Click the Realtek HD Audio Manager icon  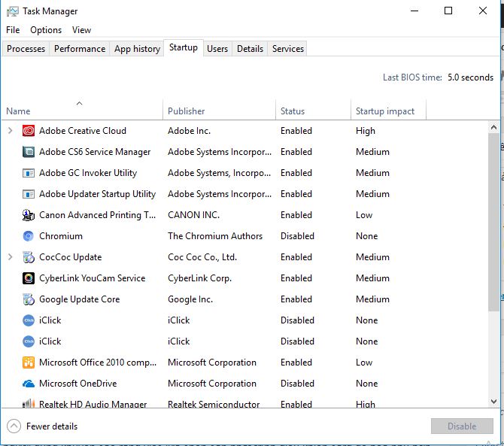[x=29, y=403]
